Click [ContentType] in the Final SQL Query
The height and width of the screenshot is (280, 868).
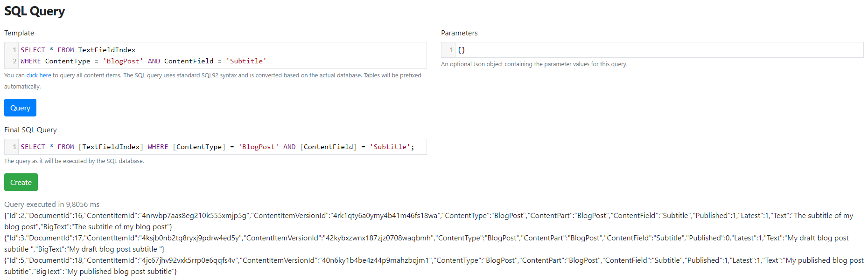[199, 147]
